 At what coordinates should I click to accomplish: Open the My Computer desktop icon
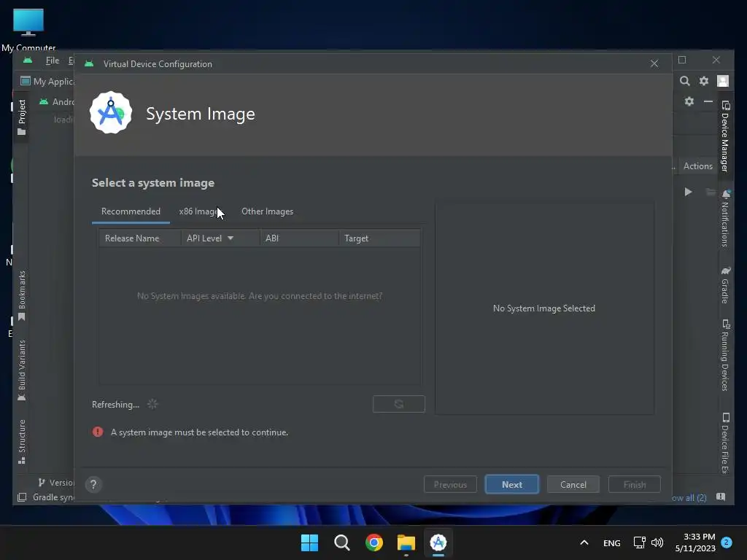click(x=28, y=29)
